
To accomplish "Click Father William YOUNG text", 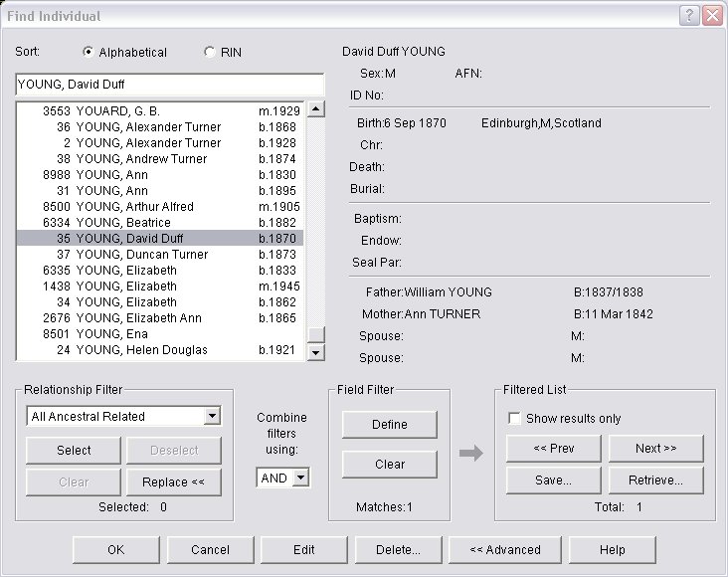I will click(429, 292).
